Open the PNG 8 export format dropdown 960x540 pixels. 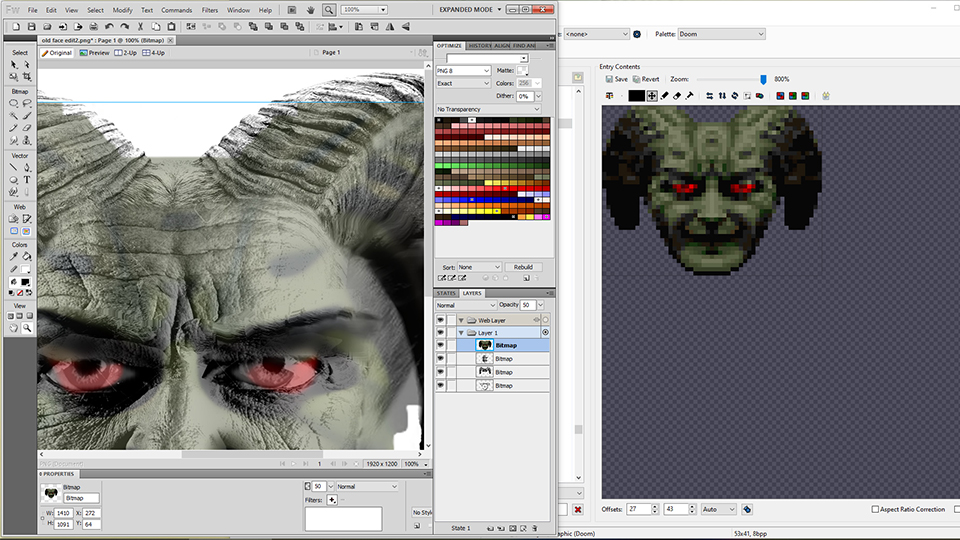click(464, 71)
